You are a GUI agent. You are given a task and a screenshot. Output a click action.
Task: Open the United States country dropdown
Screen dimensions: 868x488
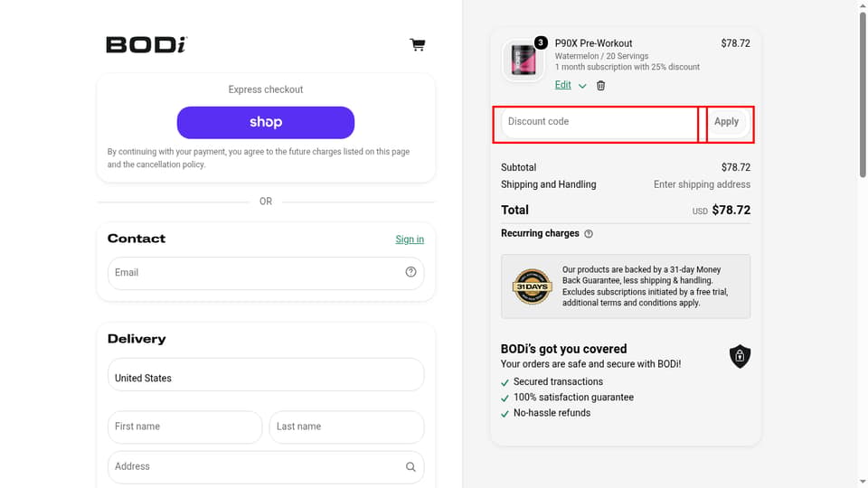pos(266,374)
